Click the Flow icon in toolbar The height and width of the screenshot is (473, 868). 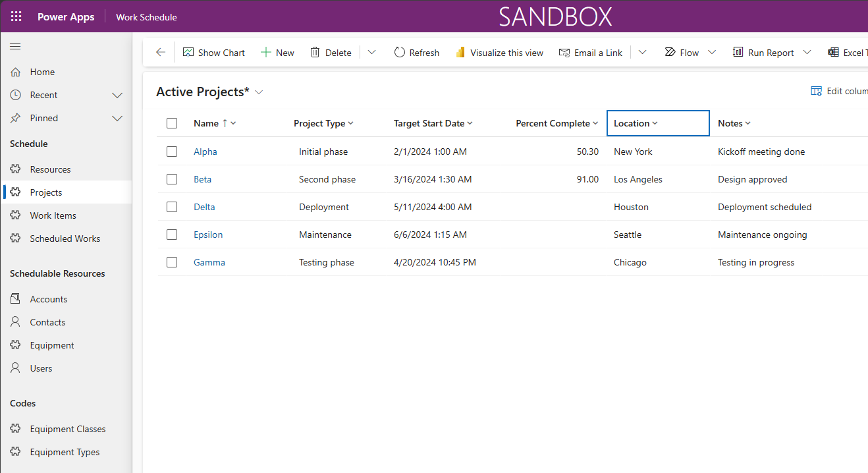[670, 53]
